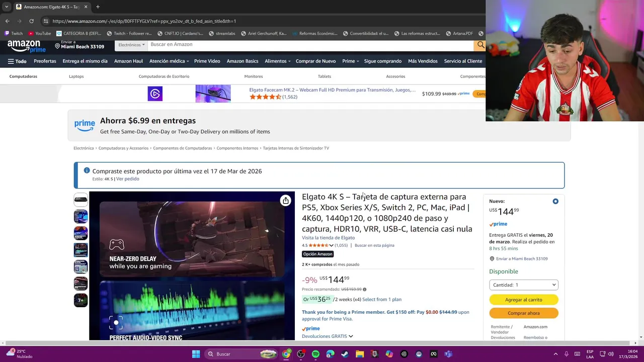Image resolution: width=644 pixels, height=362 pixels.
Task: Go back with the browser back arrow
Action: coord(7,21)
